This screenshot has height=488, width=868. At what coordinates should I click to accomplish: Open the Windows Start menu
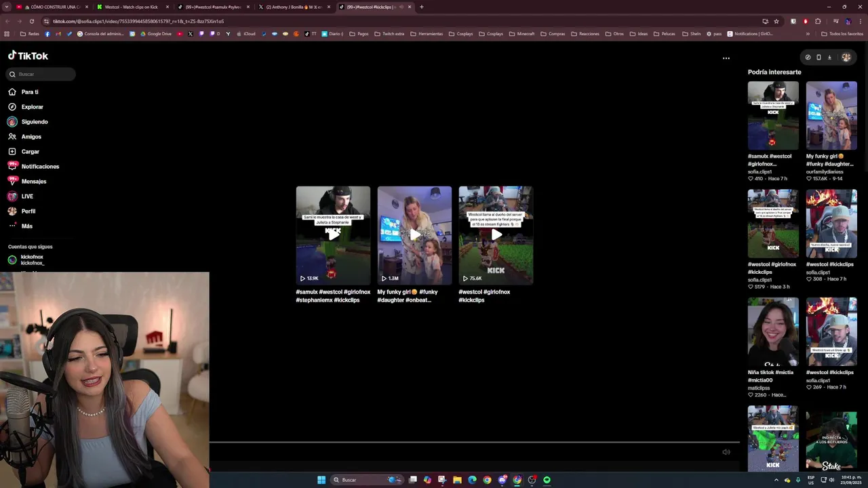point(321,480)
